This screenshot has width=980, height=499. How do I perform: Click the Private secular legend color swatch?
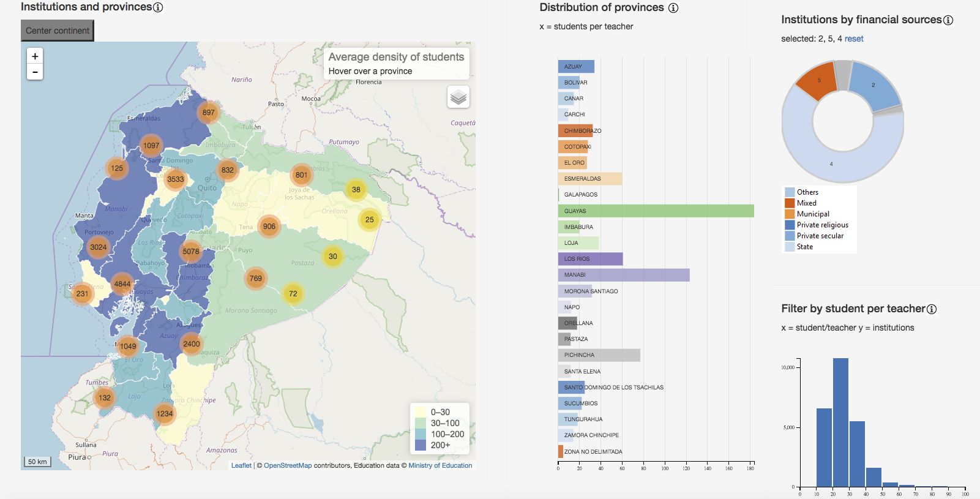coord(790,236)
